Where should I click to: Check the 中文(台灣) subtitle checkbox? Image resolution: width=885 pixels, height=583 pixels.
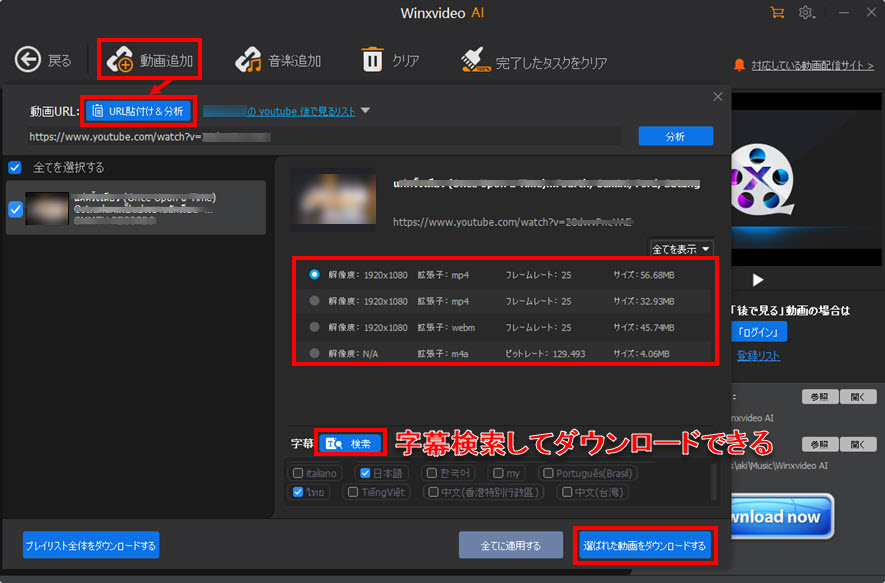[567, 492]
